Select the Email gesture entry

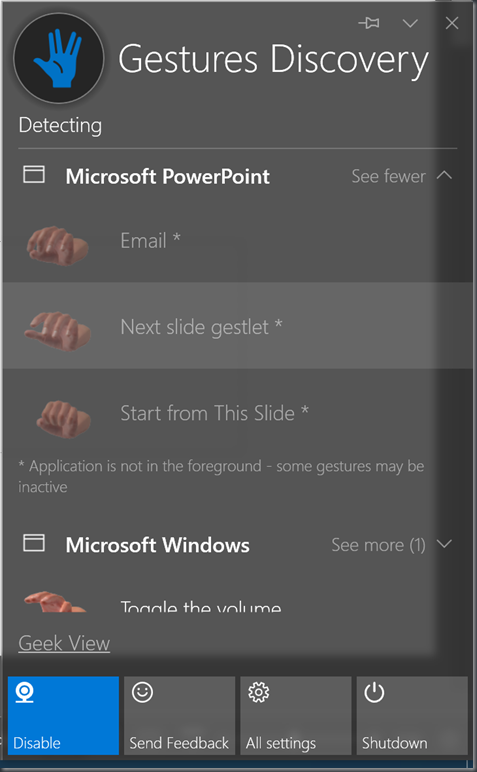[x=238, y=240]
